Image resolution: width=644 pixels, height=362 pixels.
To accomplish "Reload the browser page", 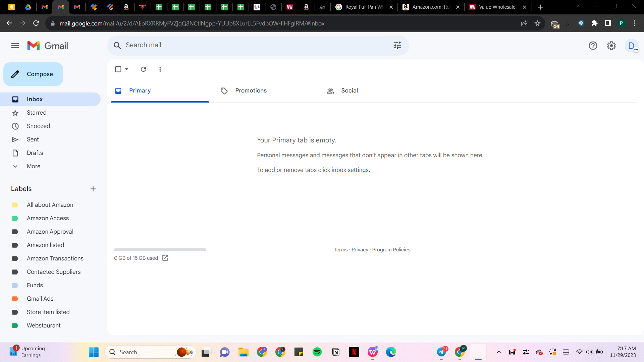I will [36, 23].
